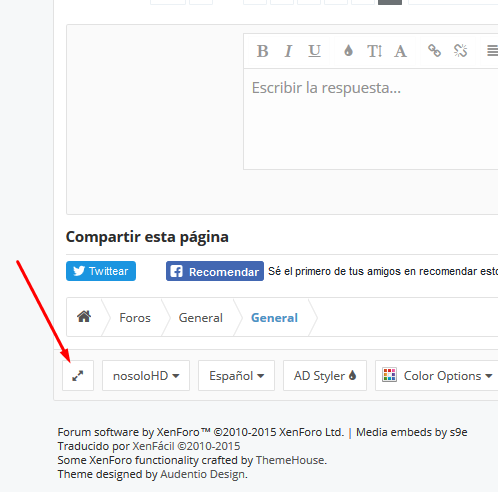Open the text alignment tool

[492, 51]
